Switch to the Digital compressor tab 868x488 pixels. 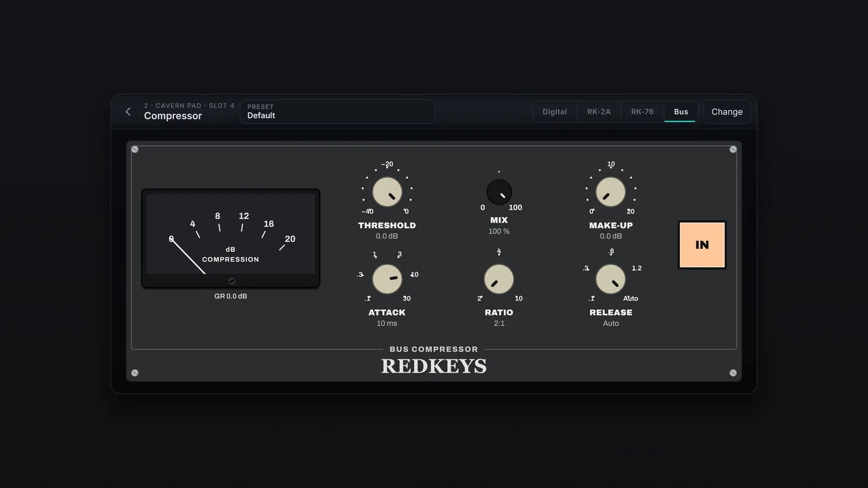(554, 112)
